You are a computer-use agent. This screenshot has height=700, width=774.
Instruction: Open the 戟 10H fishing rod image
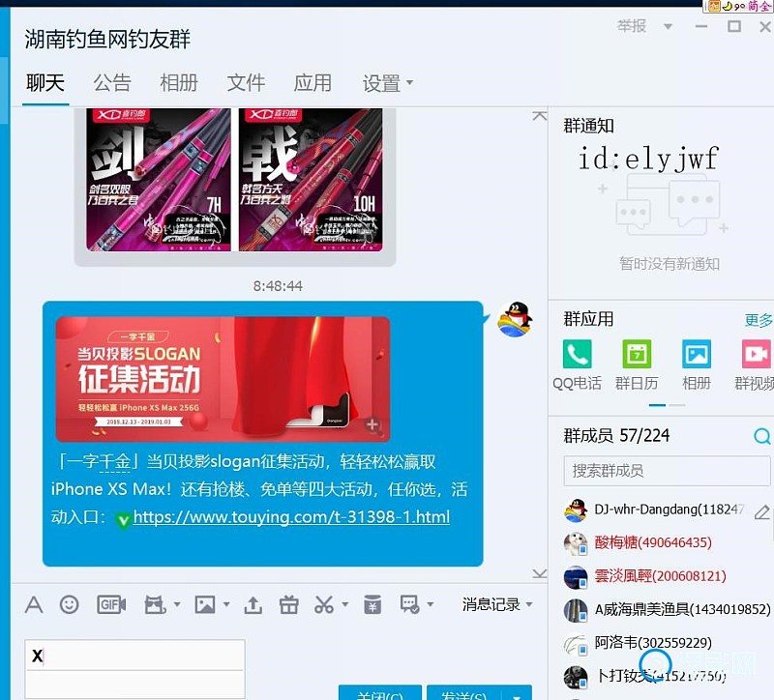coord(311,180)
